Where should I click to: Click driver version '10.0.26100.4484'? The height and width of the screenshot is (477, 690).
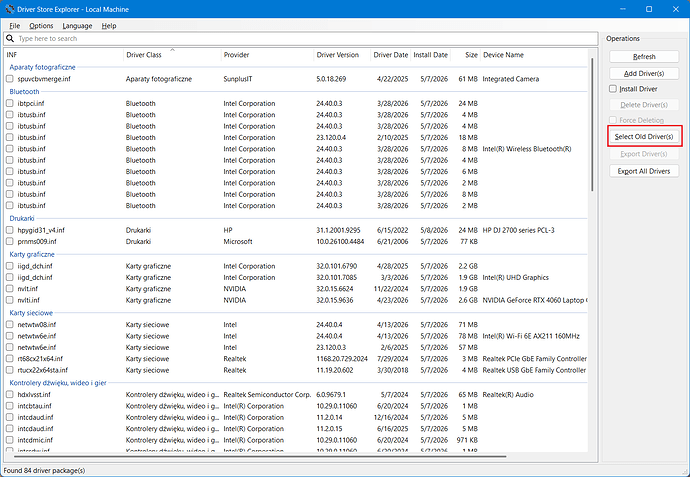click(x=340, y=242)
